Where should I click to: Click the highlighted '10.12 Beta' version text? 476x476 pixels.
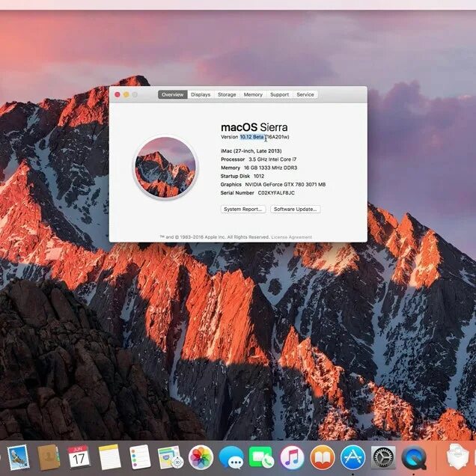tap(252, 137)
